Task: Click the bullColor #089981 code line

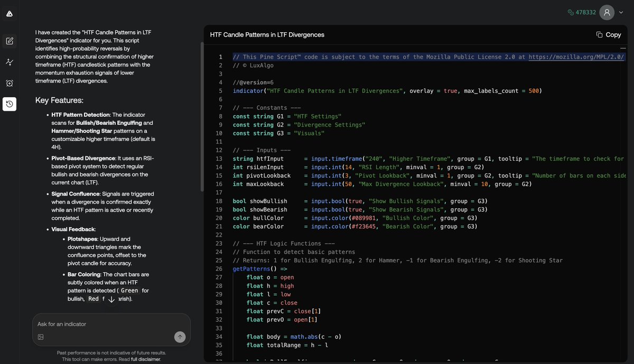Action: coord(355,218)
